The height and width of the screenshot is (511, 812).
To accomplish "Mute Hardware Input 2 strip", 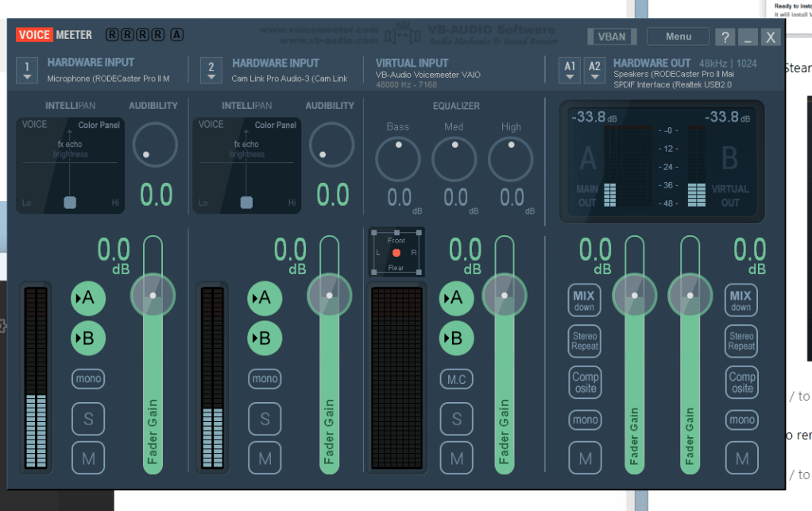I will pyautogui.click(x=265, y=459).
